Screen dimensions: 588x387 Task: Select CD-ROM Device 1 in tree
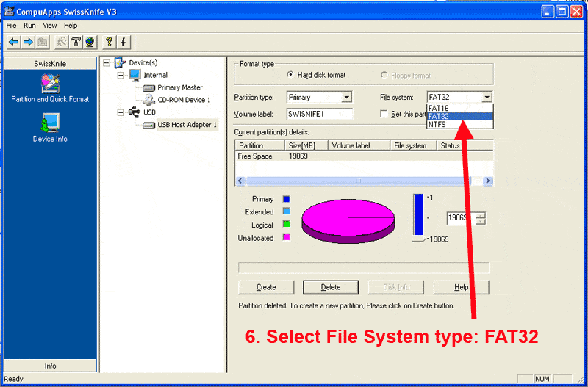click(x=184, y=100)
